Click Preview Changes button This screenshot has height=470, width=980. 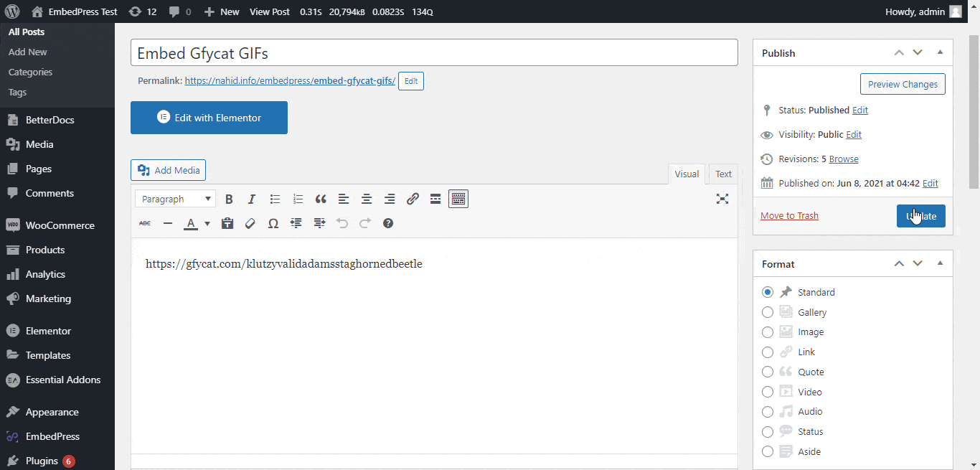tap(903, 84)
